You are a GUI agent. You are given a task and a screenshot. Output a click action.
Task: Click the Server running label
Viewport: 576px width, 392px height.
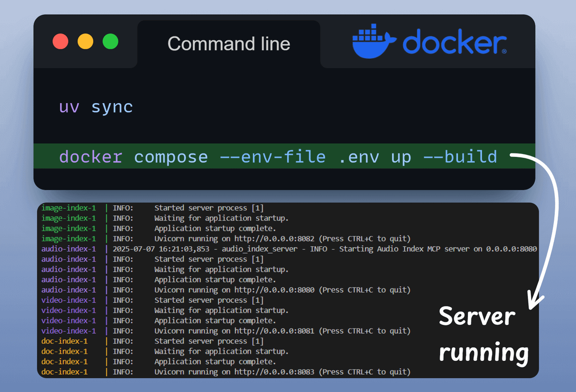click(x=484, y=334)
